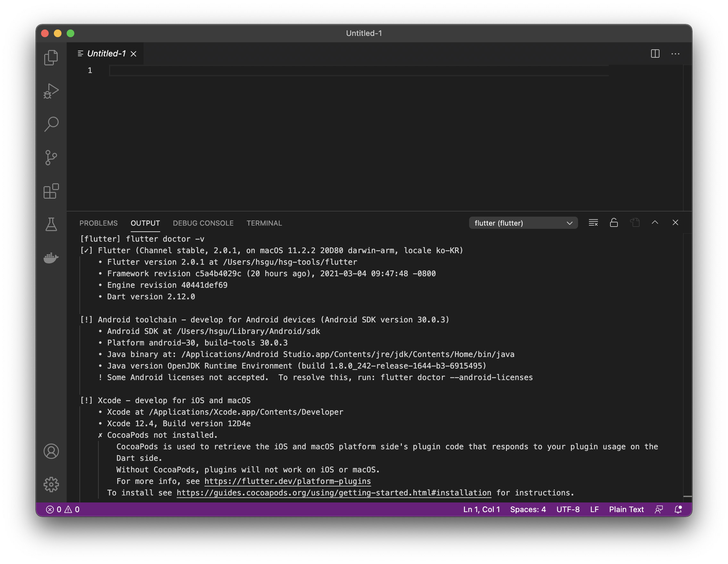Select the Extensions marketplace icon
This screenshot has height=564, width=728.
(52, 192)
